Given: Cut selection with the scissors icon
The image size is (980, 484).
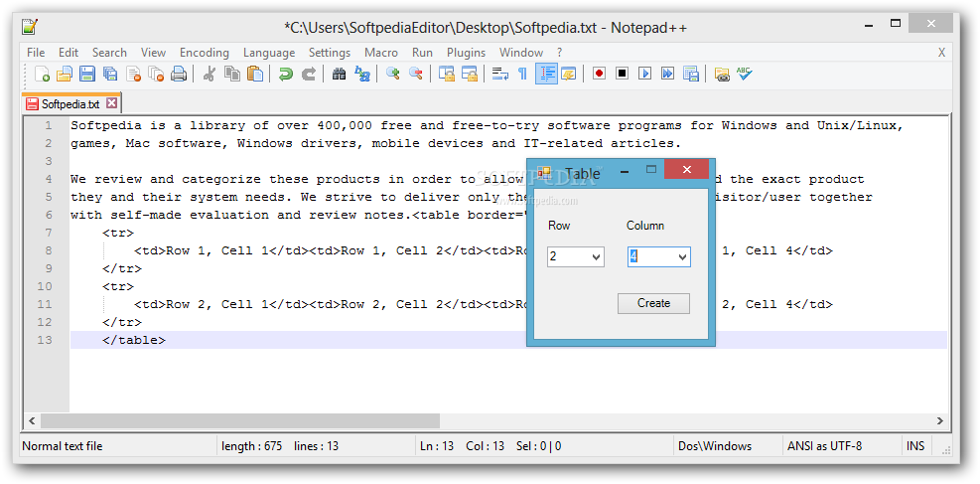Looking at the screenshot, I should 210,74.
